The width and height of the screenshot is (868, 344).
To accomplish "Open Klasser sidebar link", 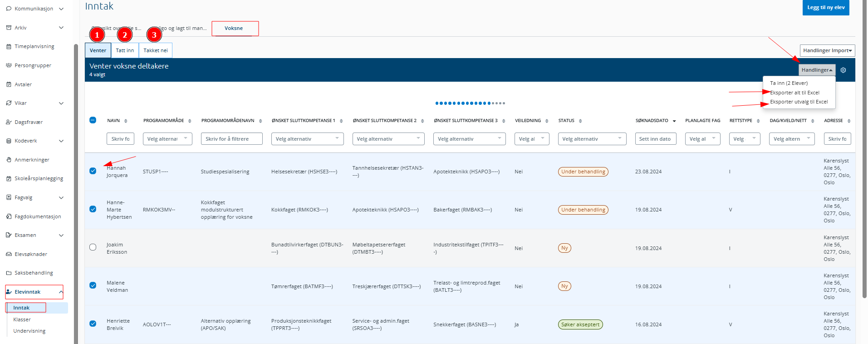I will (x=22, y=319).
